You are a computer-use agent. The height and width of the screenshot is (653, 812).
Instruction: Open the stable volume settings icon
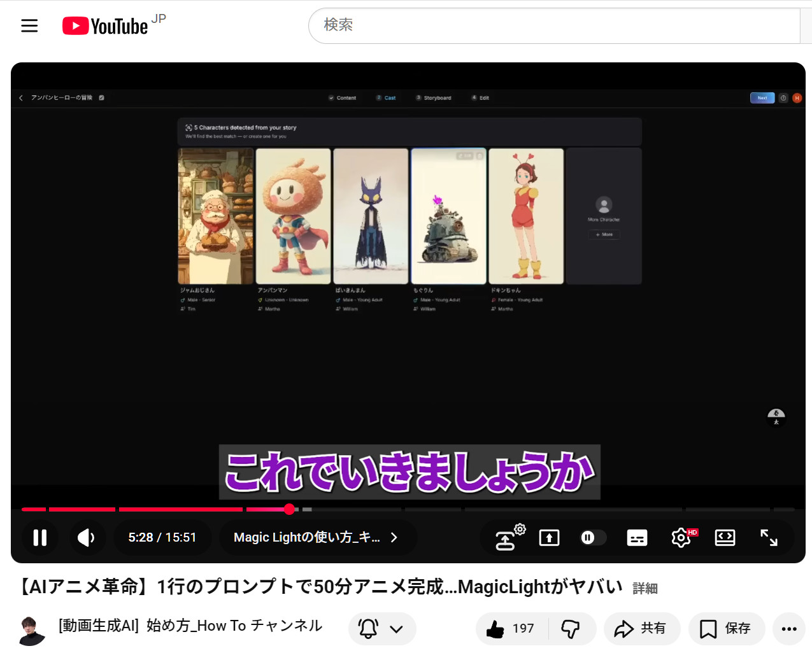coord(508,539)
